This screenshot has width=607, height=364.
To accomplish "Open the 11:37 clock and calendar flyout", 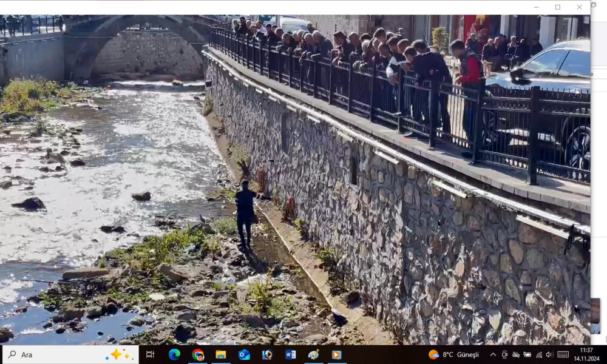I will [586, 355].
